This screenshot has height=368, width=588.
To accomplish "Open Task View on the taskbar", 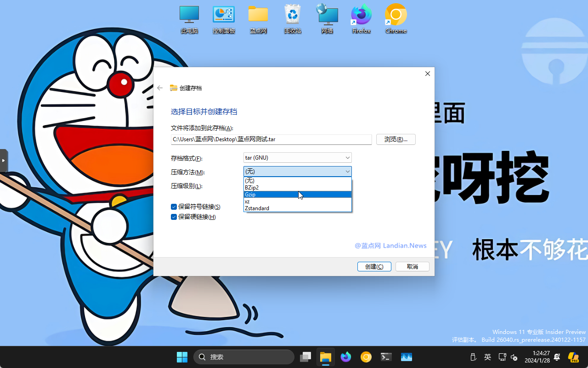I will 305,357.
